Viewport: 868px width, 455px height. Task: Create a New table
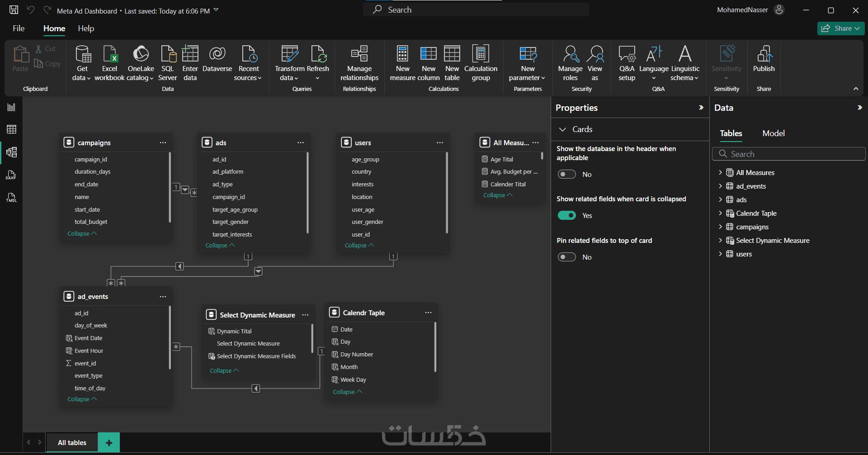pyautogui.click(x=452, y=63)
